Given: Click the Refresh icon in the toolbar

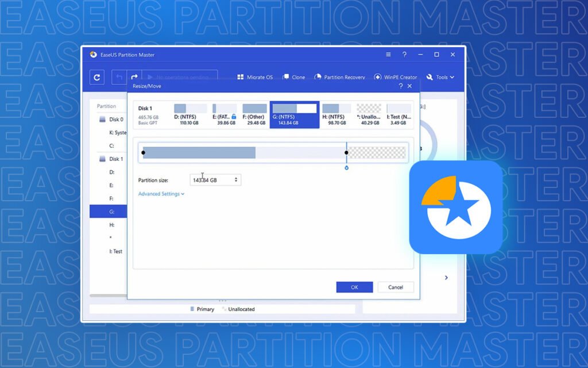Looking at the screenshot, I should click(x=96, y=76).
